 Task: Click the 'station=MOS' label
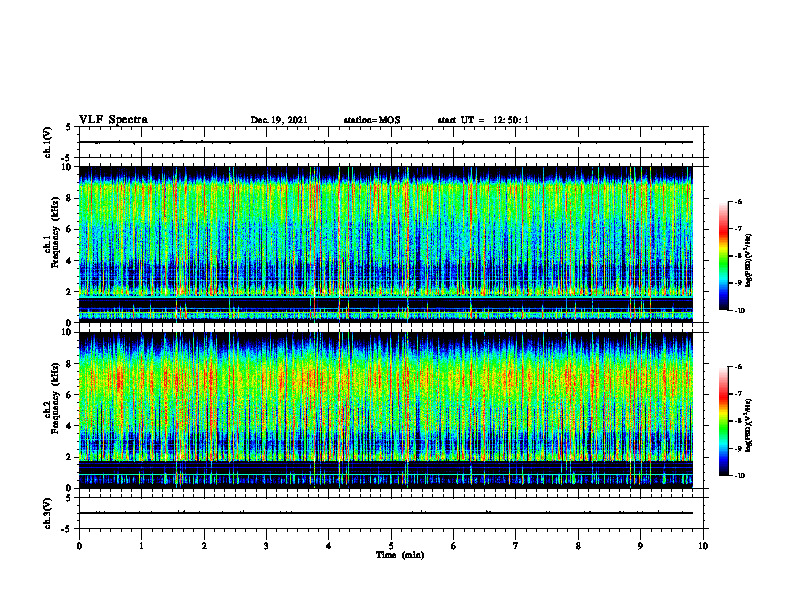point(372,120)
